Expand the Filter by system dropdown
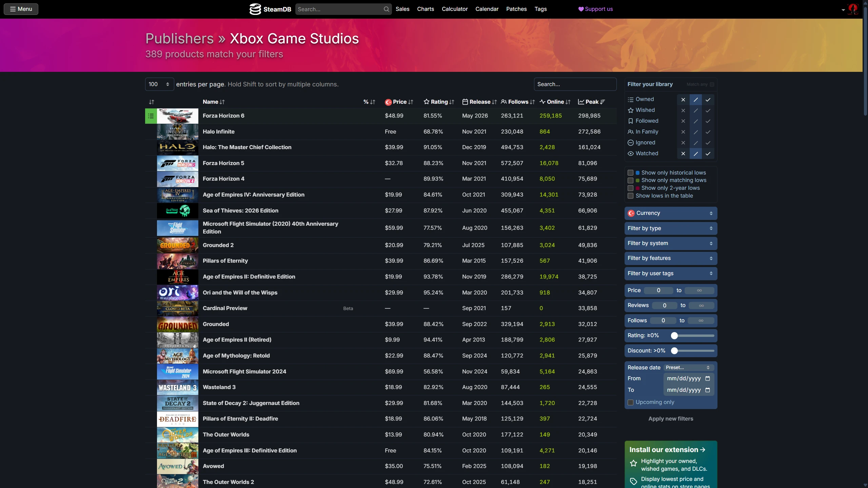868x488 pixels. click(x=671, y=243)
